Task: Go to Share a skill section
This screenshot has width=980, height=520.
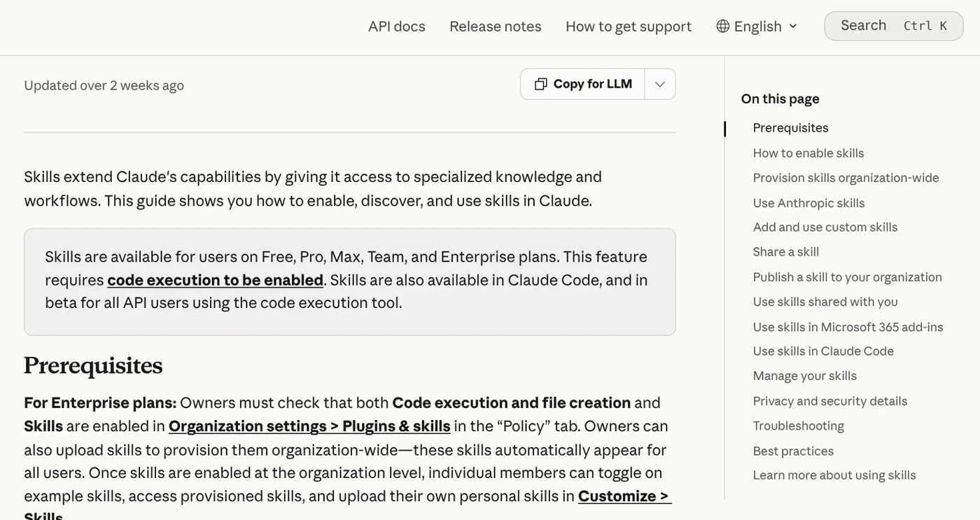Action: coord(786,252)
